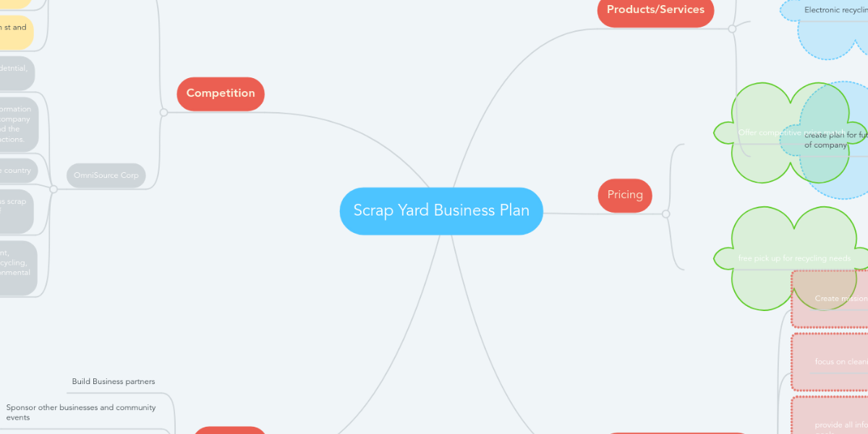Select the Electronic recycling cloud node
Image resolution: width=868 pixels, height=434 pixels.
832,10
